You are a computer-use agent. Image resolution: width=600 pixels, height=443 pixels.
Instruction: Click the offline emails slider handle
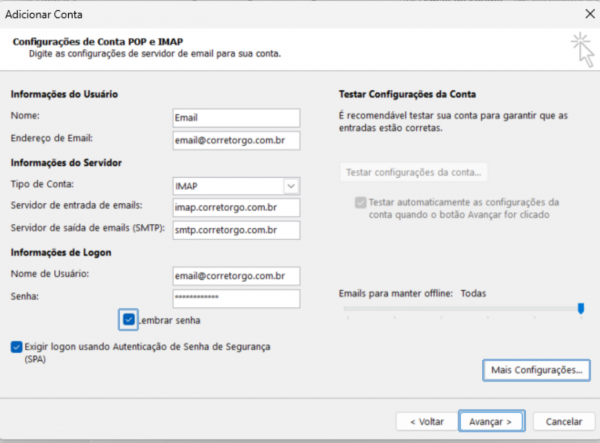tap(581, 308)
